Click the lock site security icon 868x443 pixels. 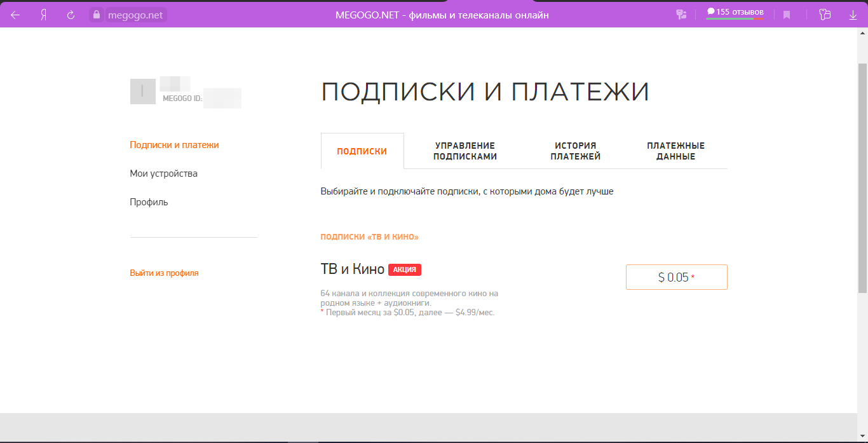(x=97, y=15)
